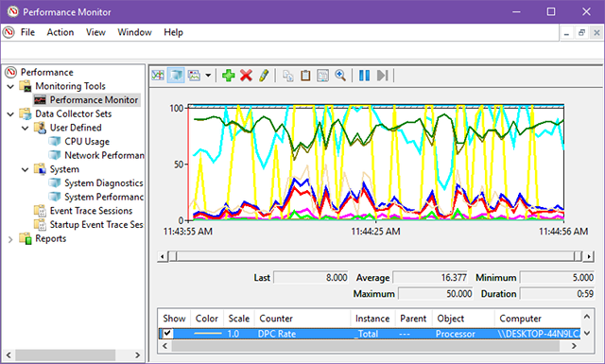Click Instance column header
605x364 pixels.
372,319
